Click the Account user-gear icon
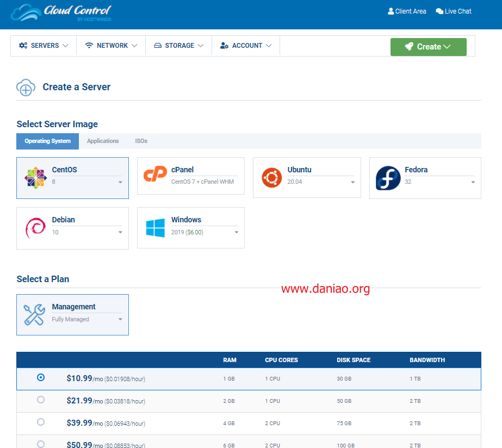This screenshot has height=448, width=502. [224, 46]
